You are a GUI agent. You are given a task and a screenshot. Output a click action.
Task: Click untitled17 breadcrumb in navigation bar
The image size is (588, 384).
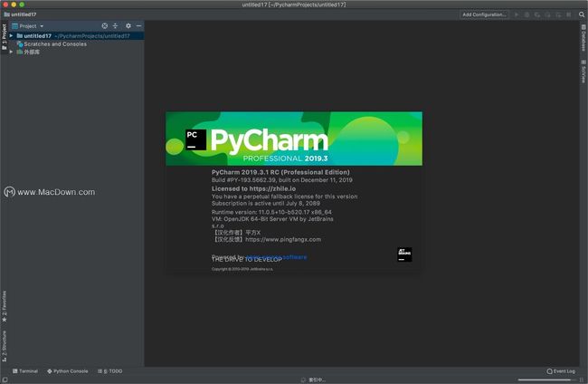20,14
